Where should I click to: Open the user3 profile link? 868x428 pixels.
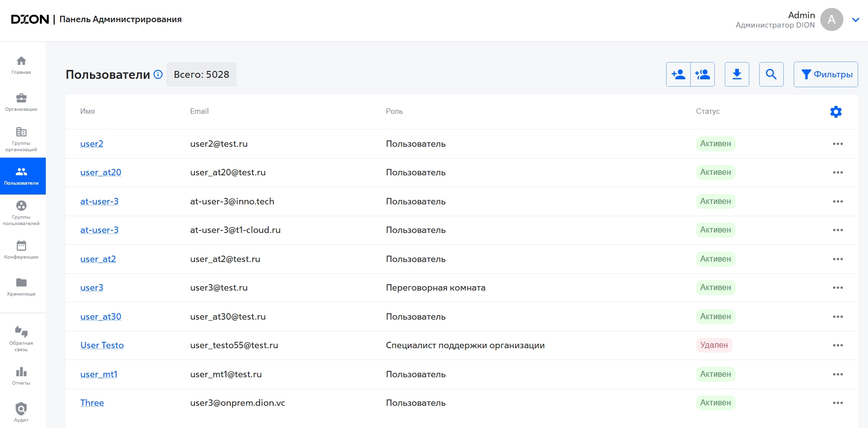[92, 288]
